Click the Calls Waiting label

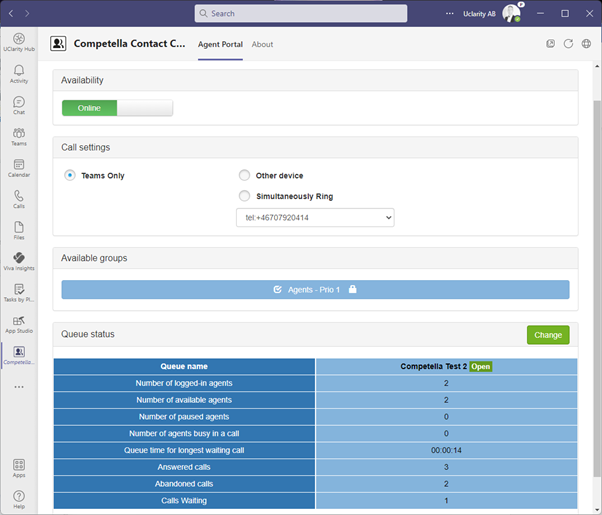coord(184,500)
